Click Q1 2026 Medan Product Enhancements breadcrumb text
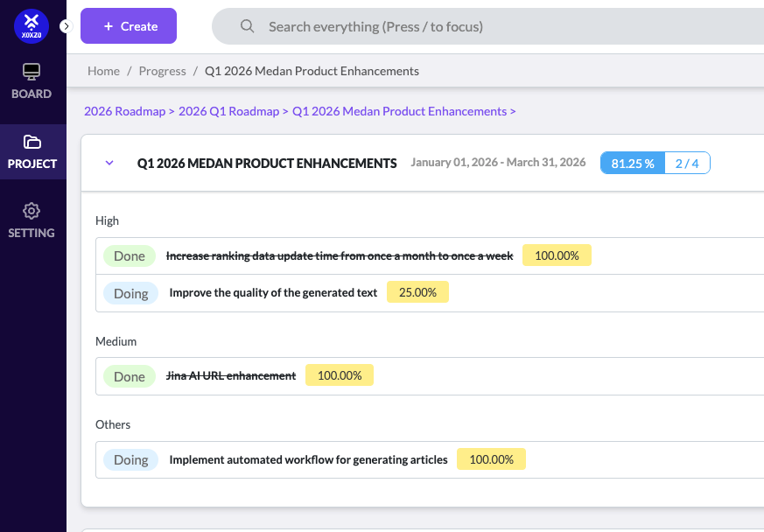The image size is (764, 532). (312, 71)
